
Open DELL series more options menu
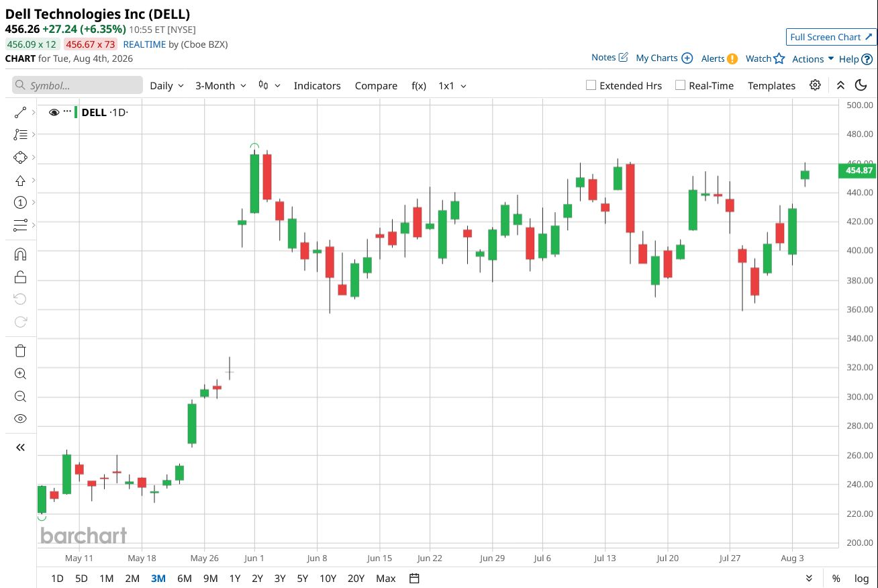(67, 111)
